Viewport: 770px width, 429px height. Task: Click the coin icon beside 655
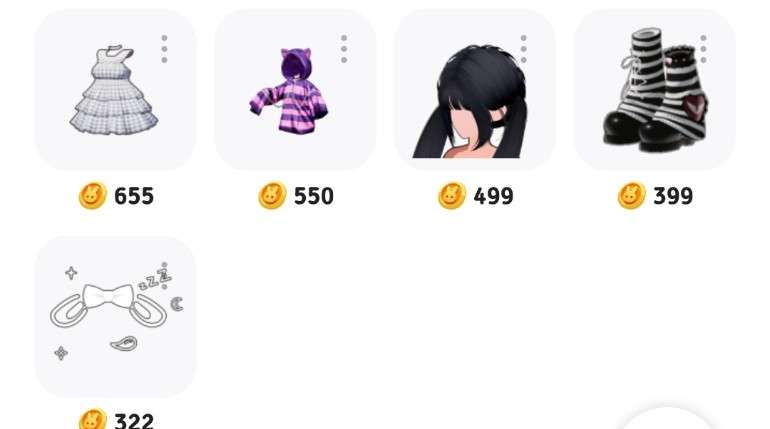(92, 196)
